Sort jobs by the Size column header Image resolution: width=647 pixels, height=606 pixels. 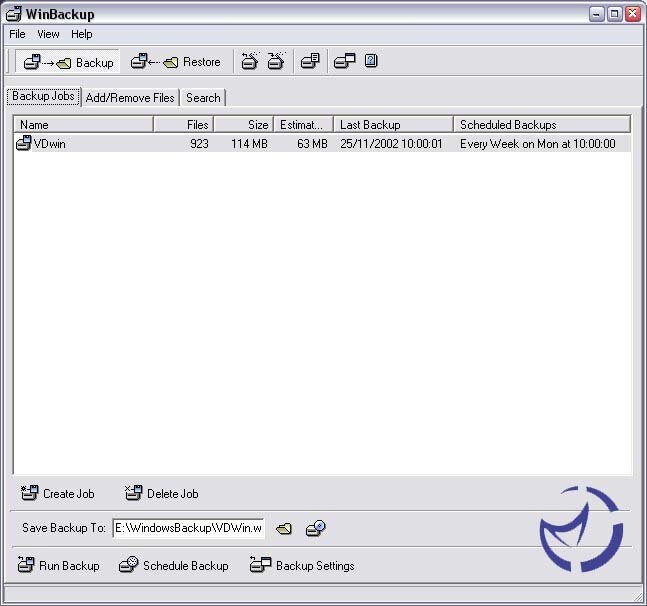coord(243,125)
